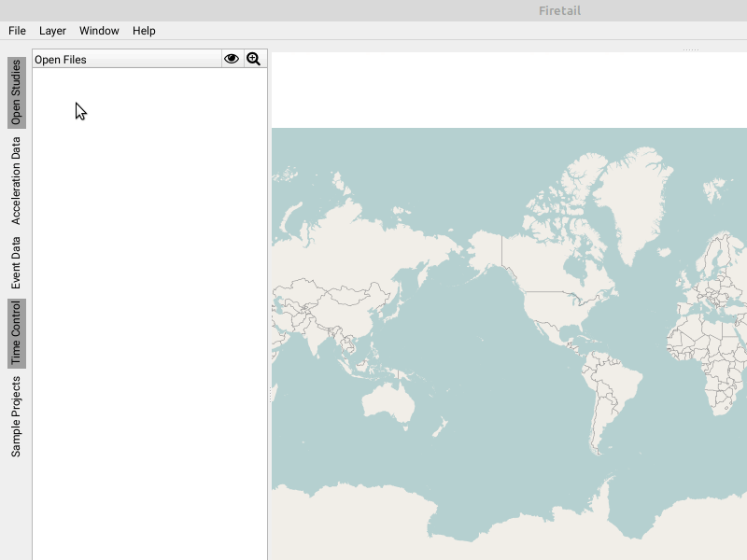Open the File menu
This screenshot has width=747, height=560.
coord(17,31)
